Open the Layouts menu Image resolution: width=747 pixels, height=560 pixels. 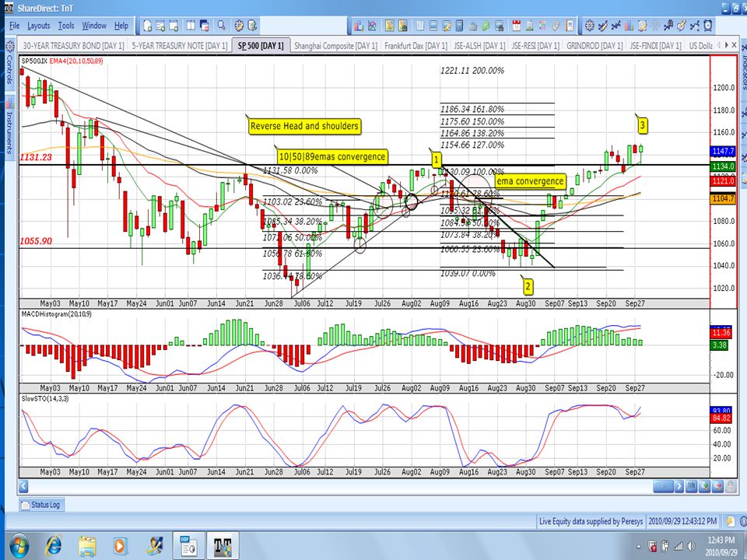coord(39,26)
